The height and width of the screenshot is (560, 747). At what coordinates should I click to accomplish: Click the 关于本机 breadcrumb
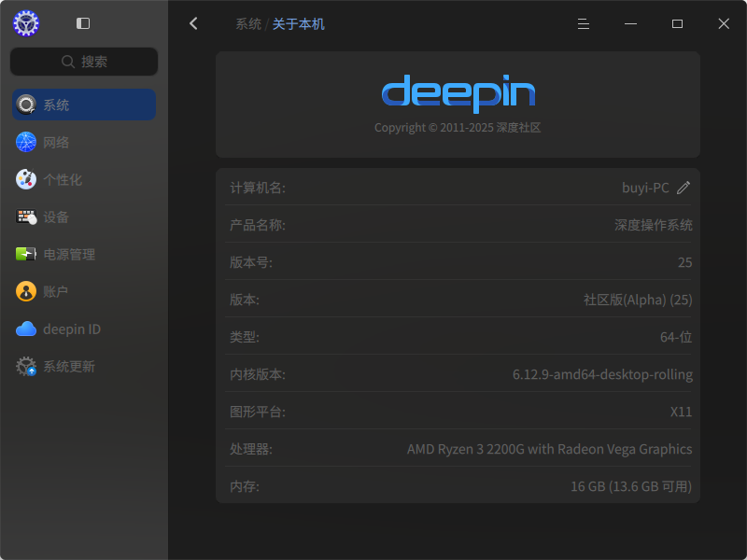(x=299, y=24)
